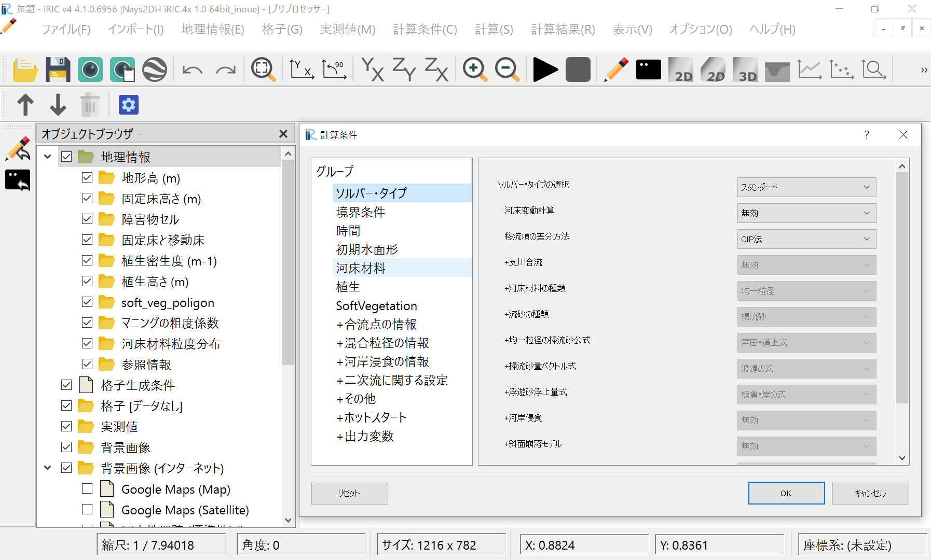Click the open file folder toolbar icon

[25, 69]
